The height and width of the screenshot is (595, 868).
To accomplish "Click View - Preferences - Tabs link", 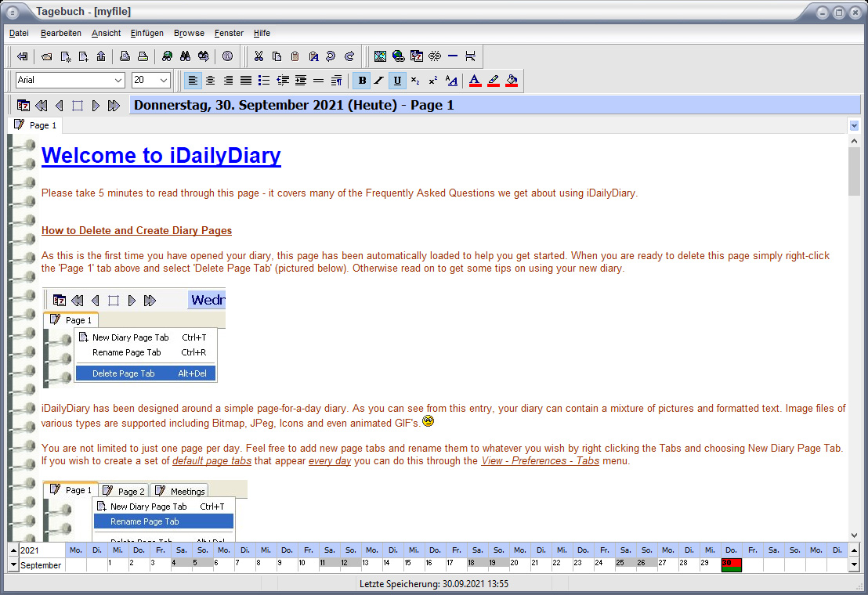I will [541, 460].
